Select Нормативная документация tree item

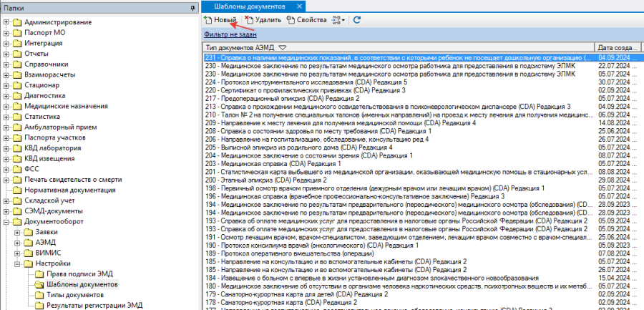pyautogui.click(x=70, y=190)
